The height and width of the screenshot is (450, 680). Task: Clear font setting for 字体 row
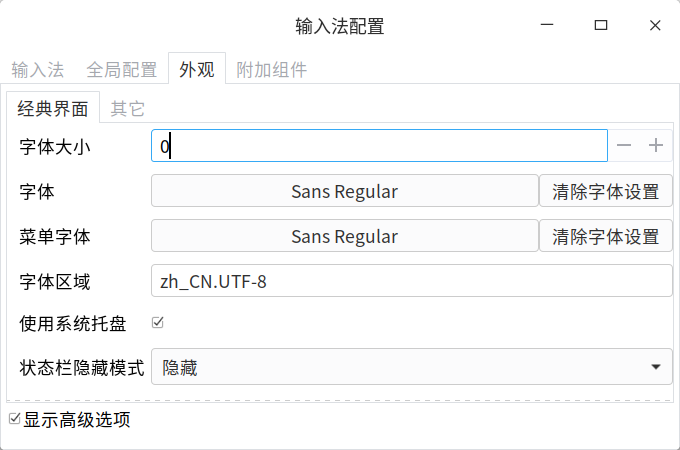pos(606,191)
